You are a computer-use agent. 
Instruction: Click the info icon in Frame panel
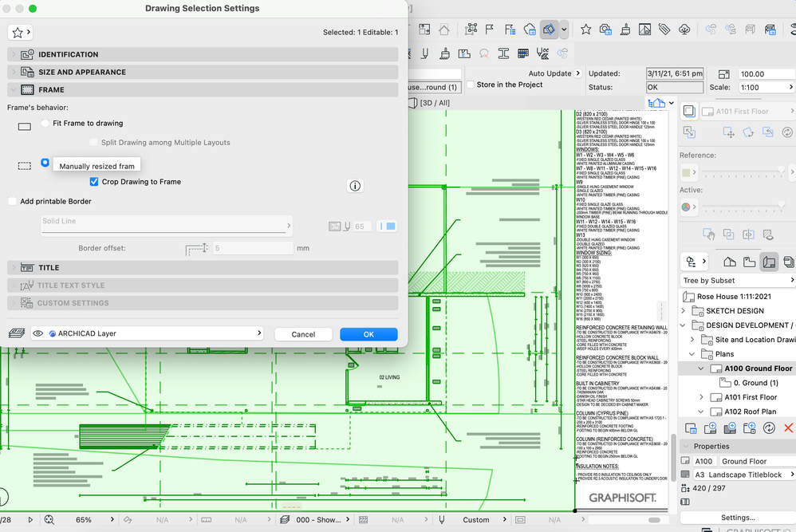[x=356, y=186]
